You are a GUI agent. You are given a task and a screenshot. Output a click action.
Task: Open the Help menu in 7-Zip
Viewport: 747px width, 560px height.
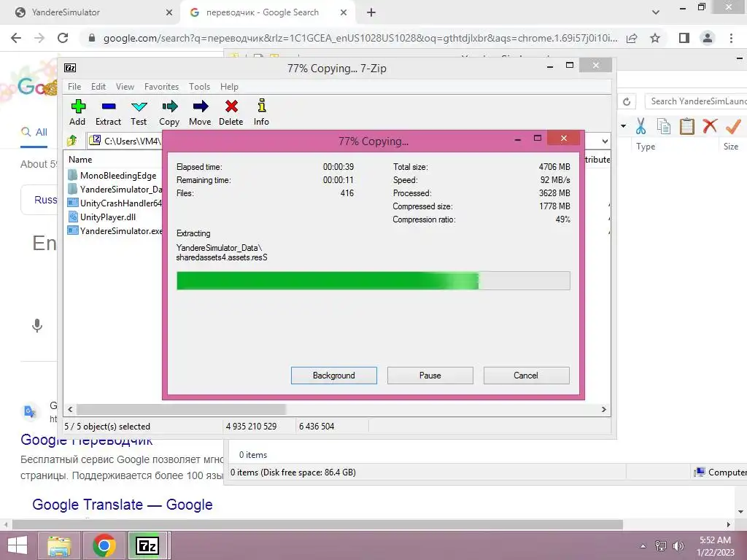coord(229,87)
